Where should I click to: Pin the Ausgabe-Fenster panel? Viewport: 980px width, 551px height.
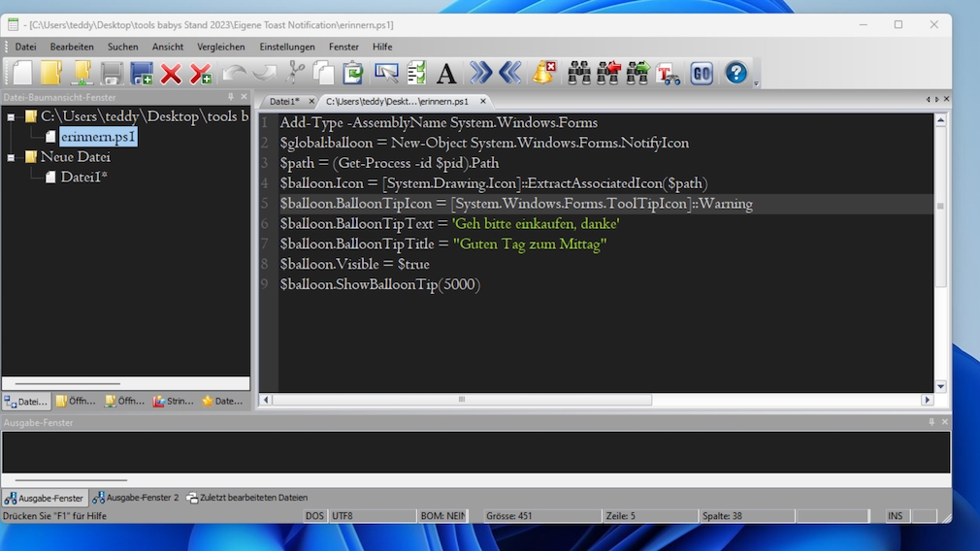click(x=932, y=422)
